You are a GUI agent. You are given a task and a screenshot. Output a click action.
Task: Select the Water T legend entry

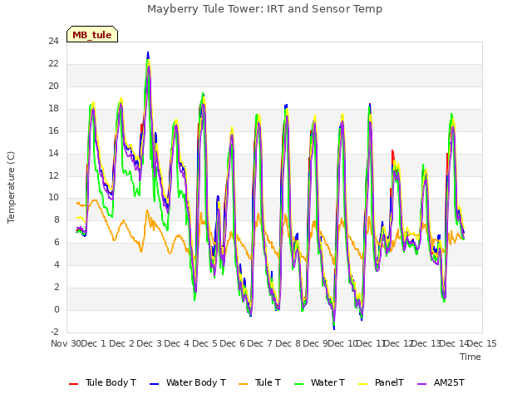(x=319, y=382)
